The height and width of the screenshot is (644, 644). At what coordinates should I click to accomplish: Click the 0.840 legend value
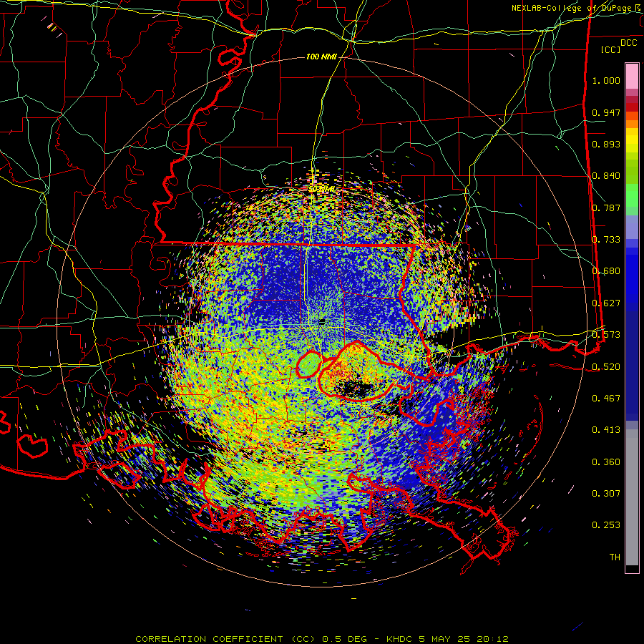pos(606,176)
